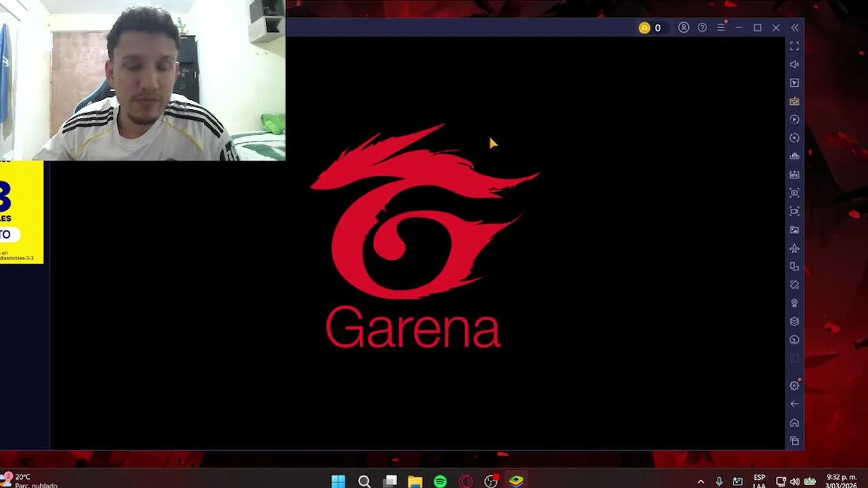Open the system volume control
868x488 pixels.
(x=794, y=482)
